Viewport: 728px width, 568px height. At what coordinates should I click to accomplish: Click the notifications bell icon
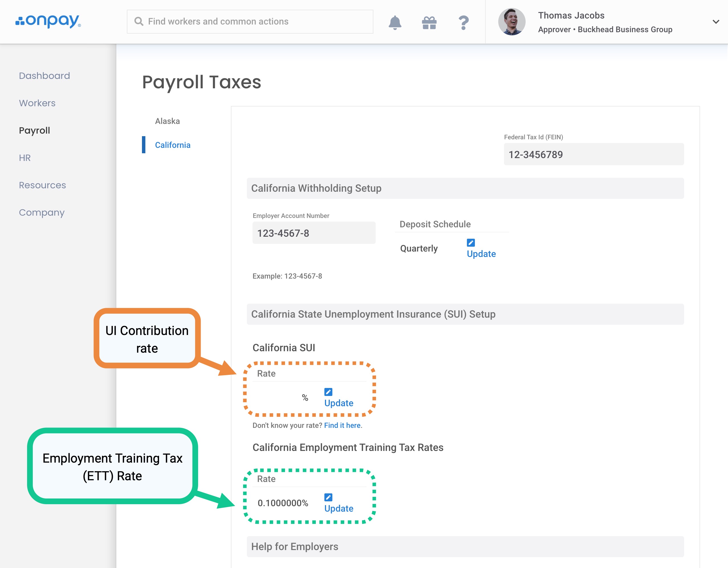pyautogui.click(x=395, y=22)
